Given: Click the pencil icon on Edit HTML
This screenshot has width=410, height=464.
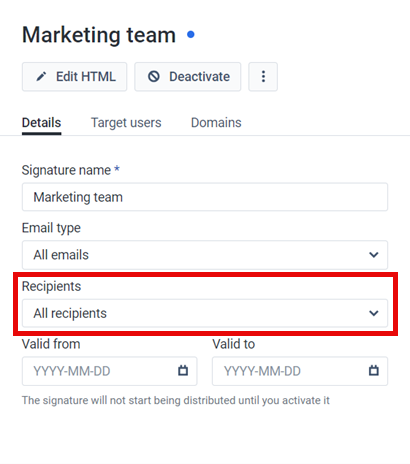Looking at the screenshot, I should click(41, 77).
